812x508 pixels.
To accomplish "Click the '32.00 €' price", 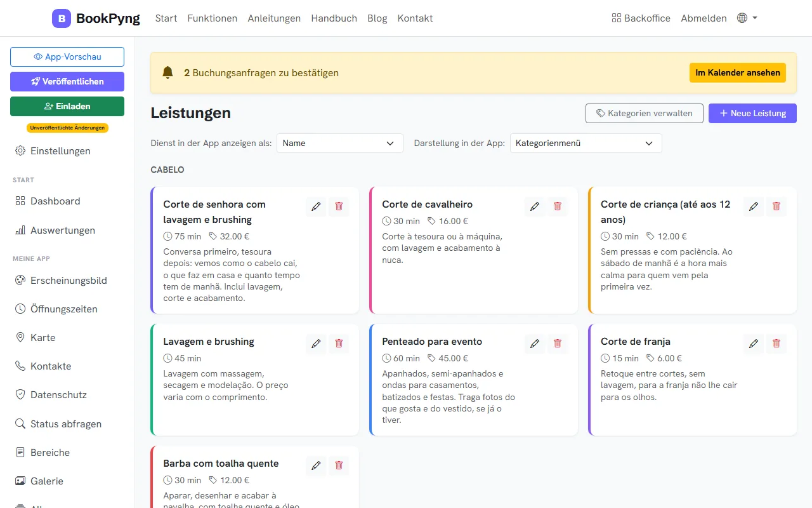I will tap(235, 236).
